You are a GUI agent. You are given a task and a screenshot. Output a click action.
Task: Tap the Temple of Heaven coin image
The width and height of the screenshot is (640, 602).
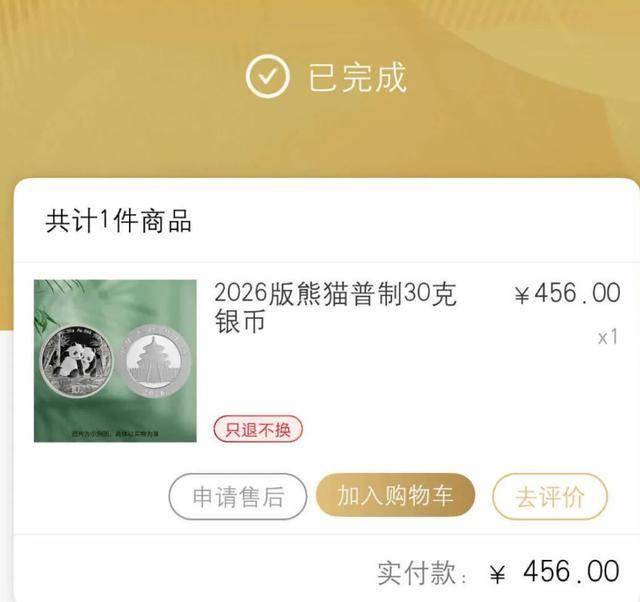pyautogui.click(x=155, y=361)
